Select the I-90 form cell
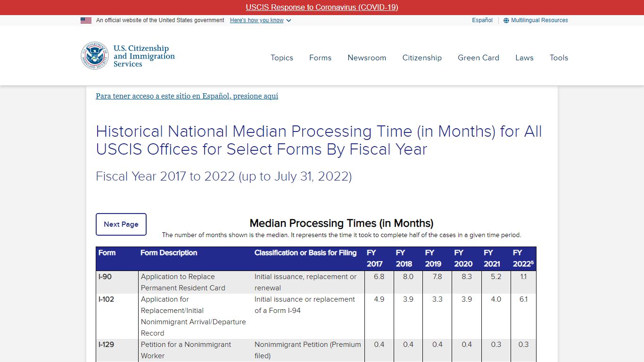Viewport: 644px width, 362px height. click(117, 282)
